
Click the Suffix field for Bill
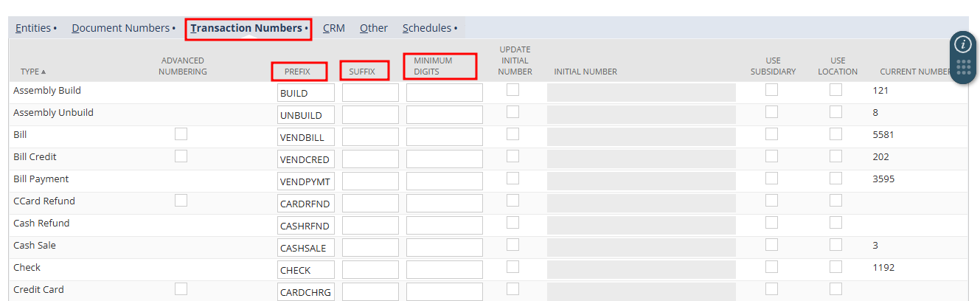(370, 137)
